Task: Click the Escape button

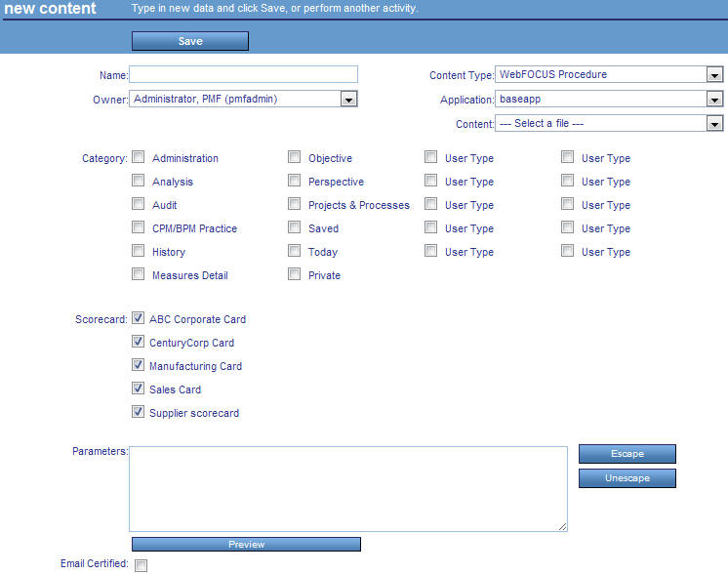Action: pyautogui.click(x=627, y=454)
